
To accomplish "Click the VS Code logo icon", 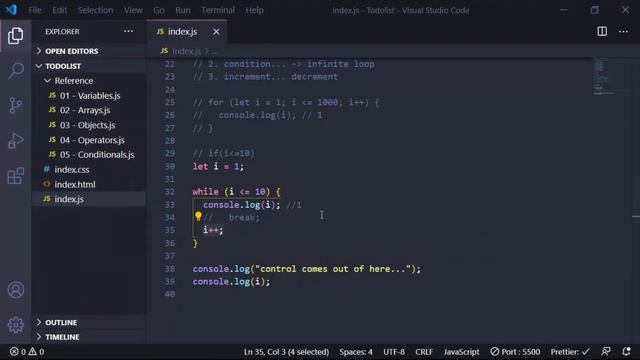I will point(11,10).
